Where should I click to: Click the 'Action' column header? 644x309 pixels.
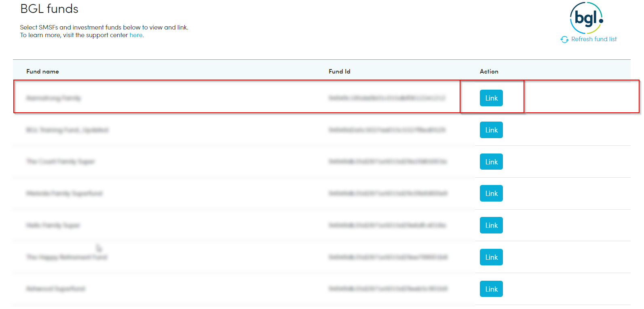489,71
